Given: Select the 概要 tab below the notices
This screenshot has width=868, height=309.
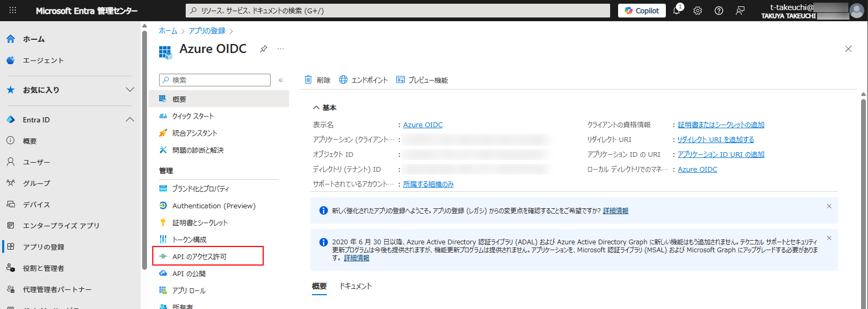Looking at the screenshot, I should tap(319, 286).
